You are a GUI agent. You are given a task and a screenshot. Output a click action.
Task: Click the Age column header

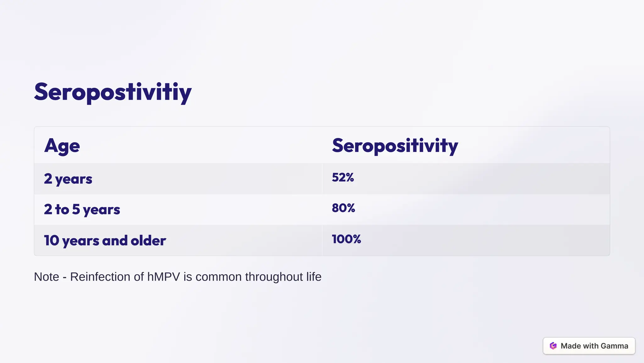coord(62,146)
